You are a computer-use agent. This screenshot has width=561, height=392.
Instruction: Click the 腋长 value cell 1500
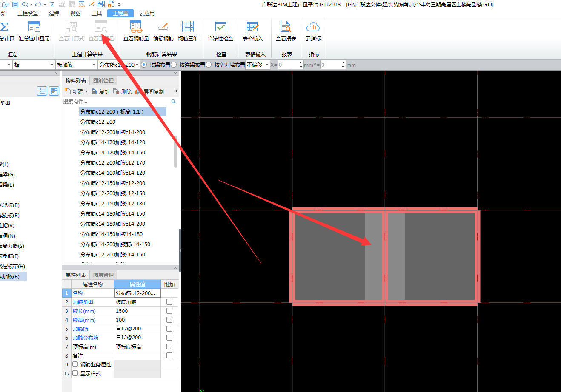coord(137,311)
